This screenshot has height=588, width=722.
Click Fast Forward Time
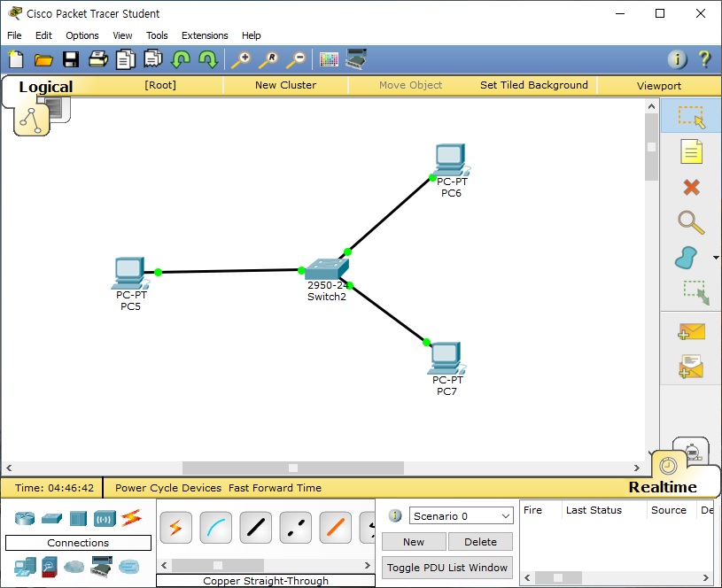275,488
